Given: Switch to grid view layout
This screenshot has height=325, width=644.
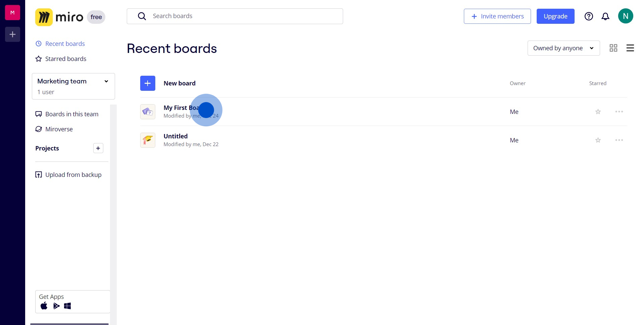Looking at the screenshot, I should [613, 48].
